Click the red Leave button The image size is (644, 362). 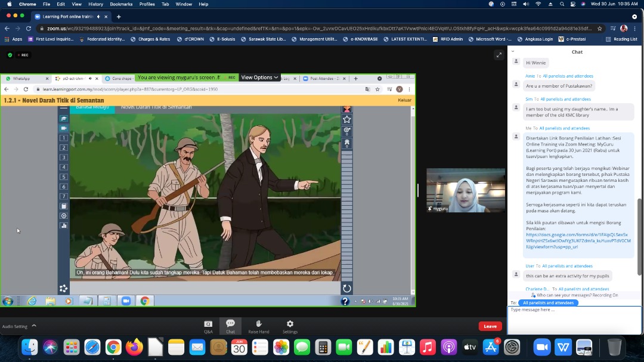click(490, 326)
